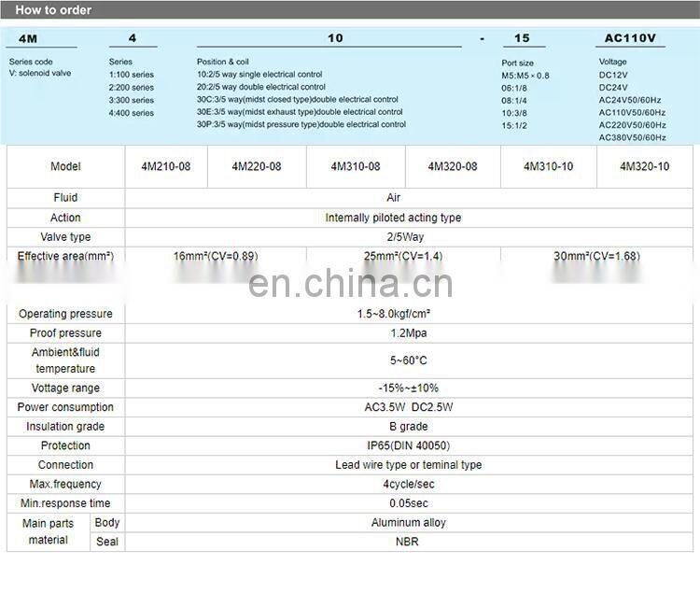Click the 4M320-10 model column header
Viewport: 700px width, 593px height.
pos(645,166)
